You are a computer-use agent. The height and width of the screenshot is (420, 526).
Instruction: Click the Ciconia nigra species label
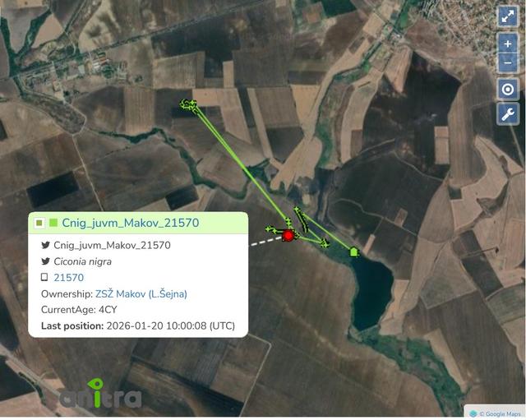click(82, 261)
